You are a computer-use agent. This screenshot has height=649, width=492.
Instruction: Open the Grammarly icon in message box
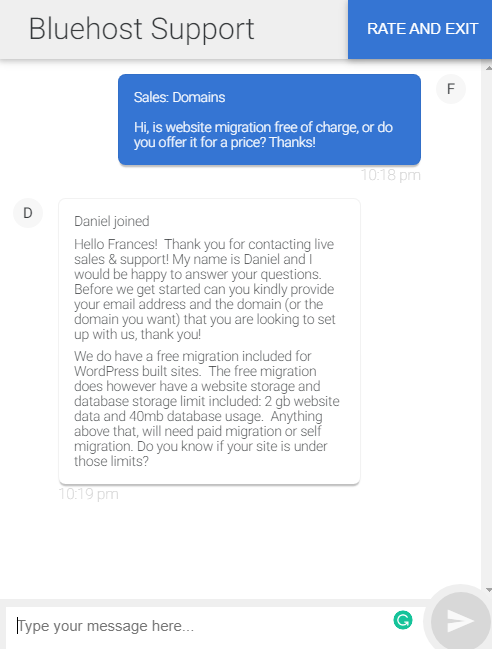point(403,620)
